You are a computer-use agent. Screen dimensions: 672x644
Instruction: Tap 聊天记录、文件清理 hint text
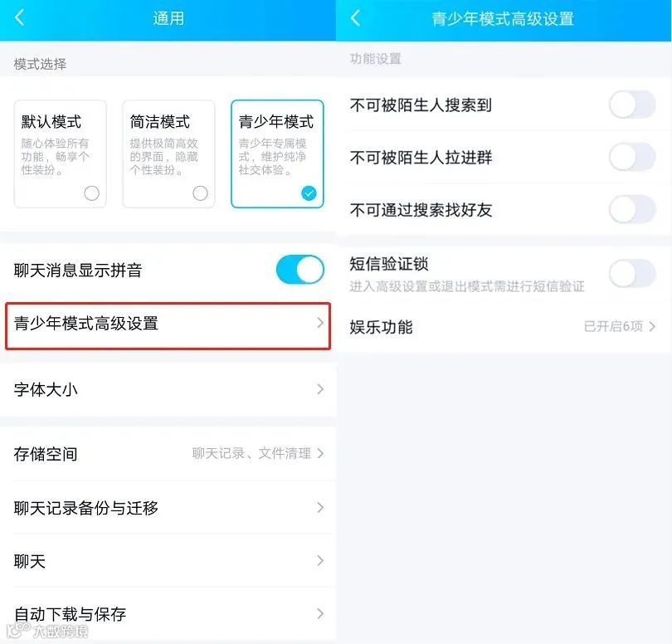coord(251,453)
